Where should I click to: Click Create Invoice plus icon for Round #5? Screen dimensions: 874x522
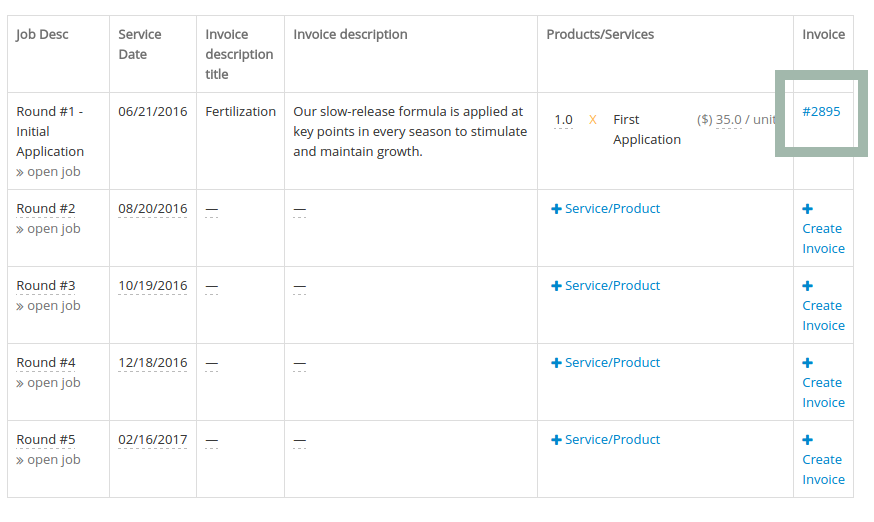[x=807, y=439]
